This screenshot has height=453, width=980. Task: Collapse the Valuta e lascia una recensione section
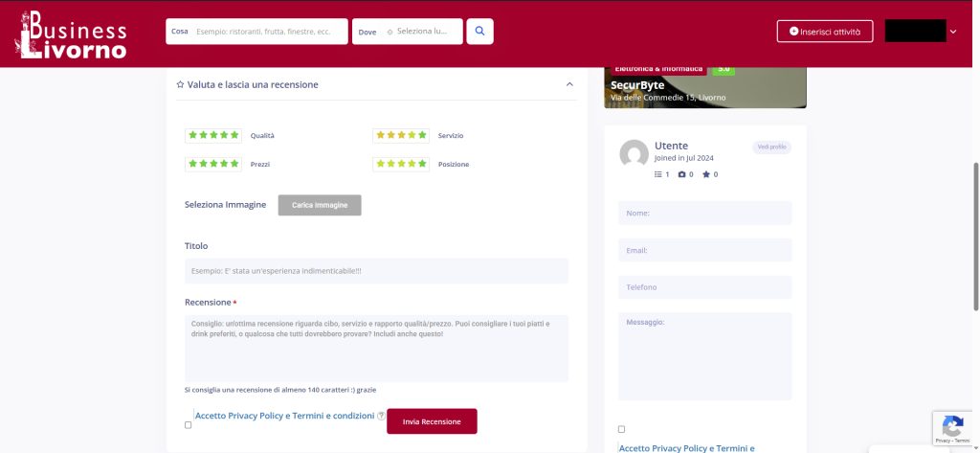[x=569, y=84]
